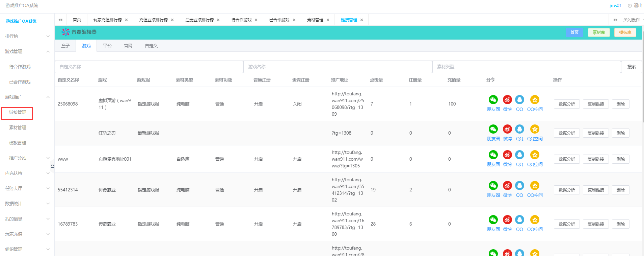
Task: Open the 充值业绩排行榜 tab
Action: [x=153, y=20]
